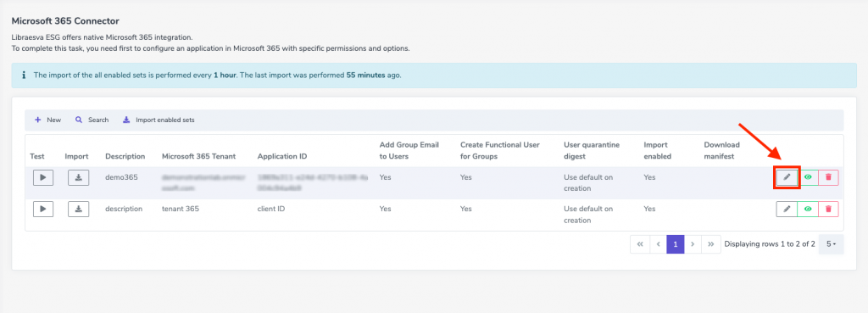Select page 1 in pagination
The width and height of the screenshot is (868, 313).
pos(676,243)
